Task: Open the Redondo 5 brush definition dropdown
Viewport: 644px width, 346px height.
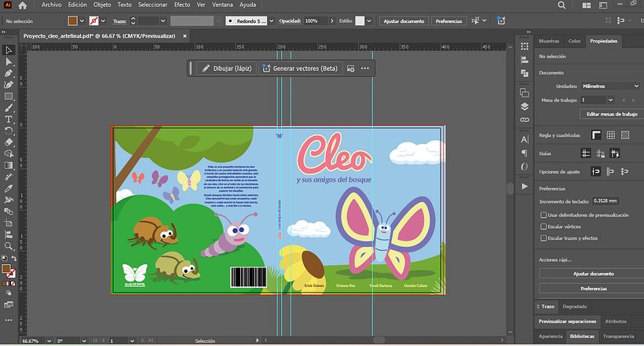Action: pyautogui.click(x=272, y=21)
